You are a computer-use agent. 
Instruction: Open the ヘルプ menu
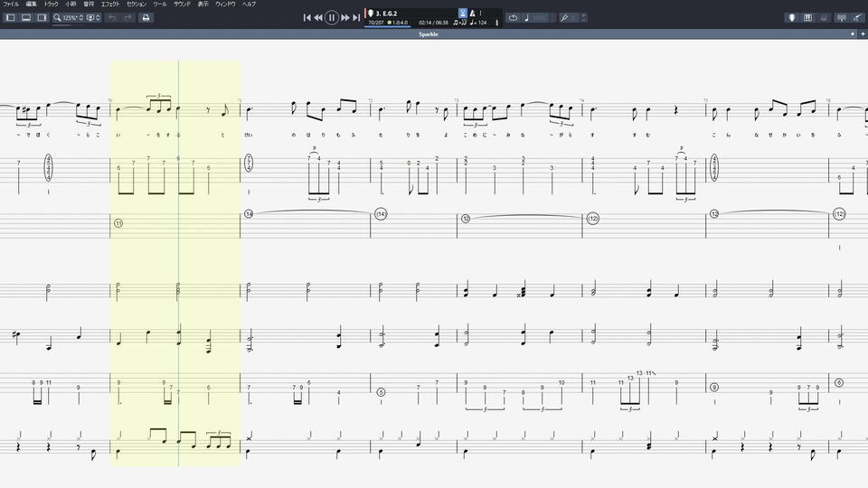(250, 4)
